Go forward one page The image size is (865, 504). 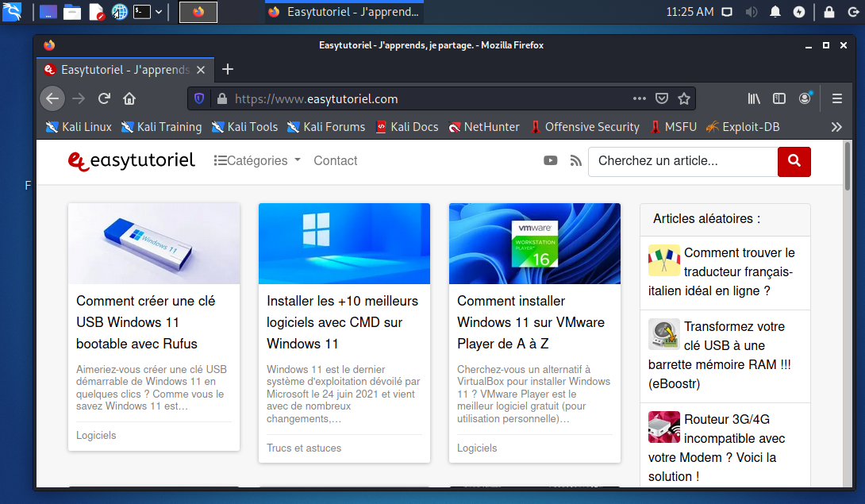79,98
